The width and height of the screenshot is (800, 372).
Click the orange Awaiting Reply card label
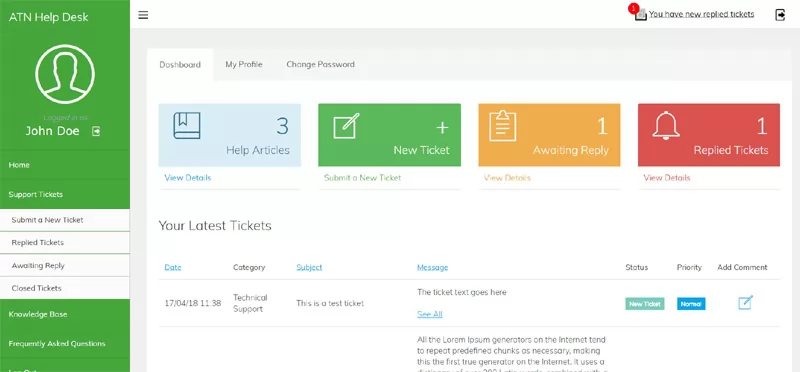pyautogui.click(x=570, y=150)
